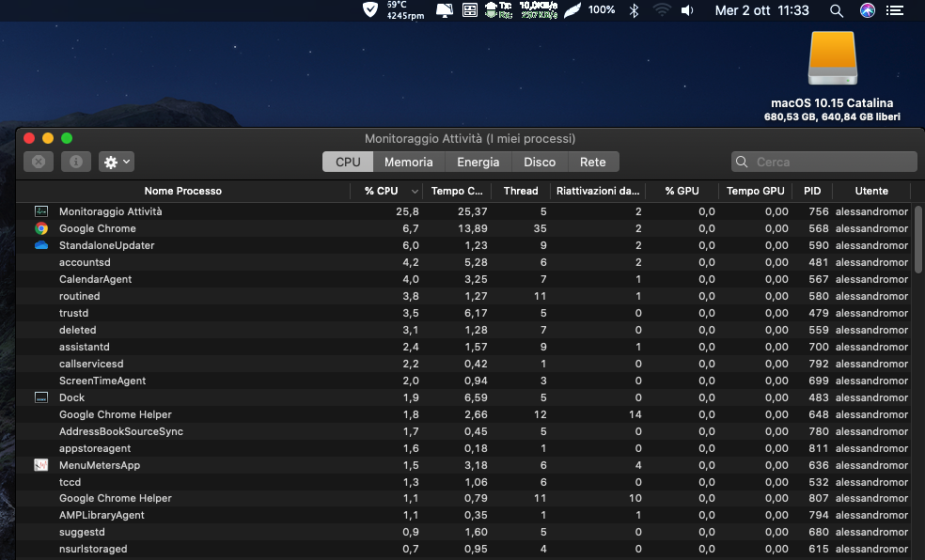This screenshot has height=560, width=925.
Task: Click the shield icon in the menu bar
Action: pos(369,10)
